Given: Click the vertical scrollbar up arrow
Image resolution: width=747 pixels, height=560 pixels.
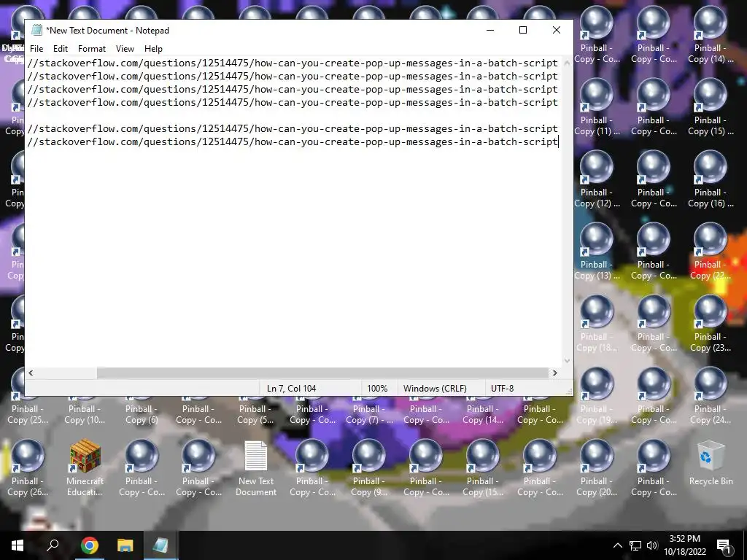Looking at the screenshot, I should pyautogui.click(x=567, y=63).
